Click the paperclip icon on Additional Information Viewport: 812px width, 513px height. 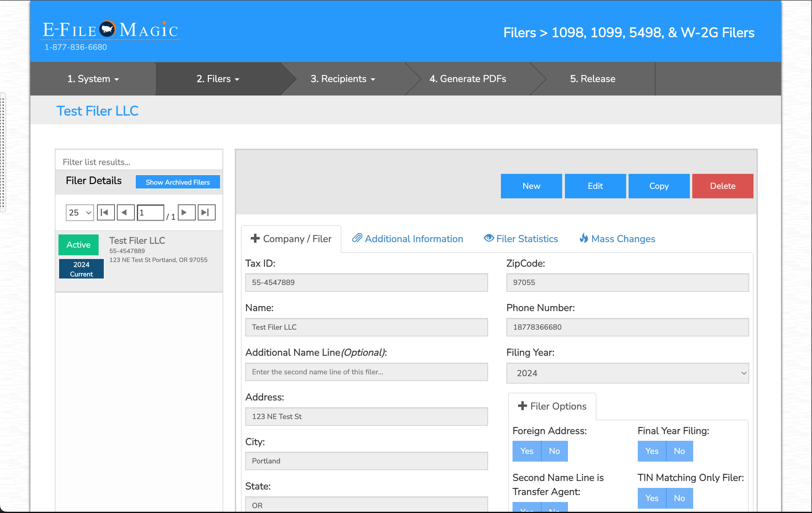357,238
